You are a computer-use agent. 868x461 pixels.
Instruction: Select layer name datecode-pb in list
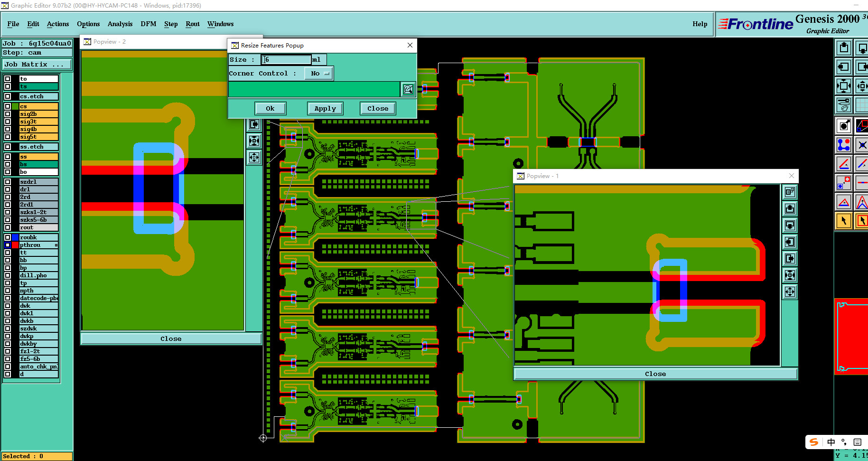click(39, 298)
